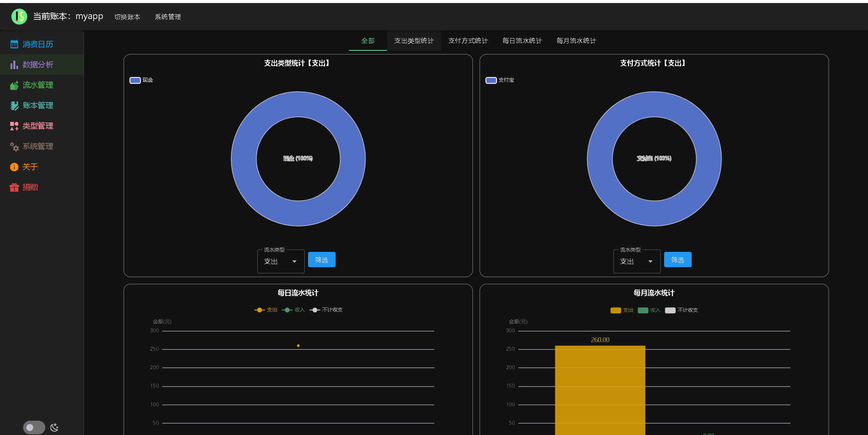The height and width of the screenshot is (435, 868).
Task: Click the 现金 legend color swatch
Action: coord(135,80)
